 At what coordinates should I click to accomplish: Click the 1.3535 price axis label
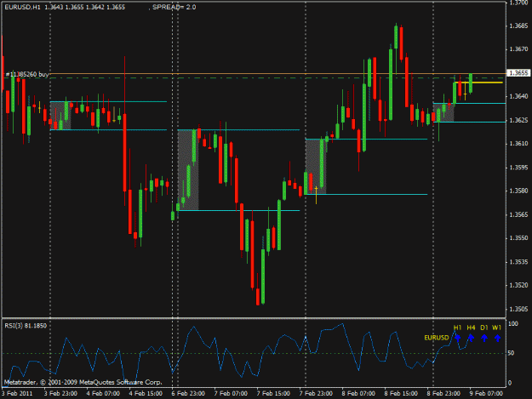coord(518,262)
